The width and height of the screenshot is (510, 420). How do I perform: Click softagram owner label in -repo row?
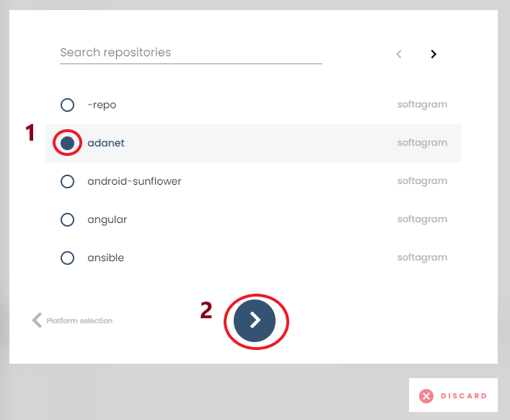point(422,105)
